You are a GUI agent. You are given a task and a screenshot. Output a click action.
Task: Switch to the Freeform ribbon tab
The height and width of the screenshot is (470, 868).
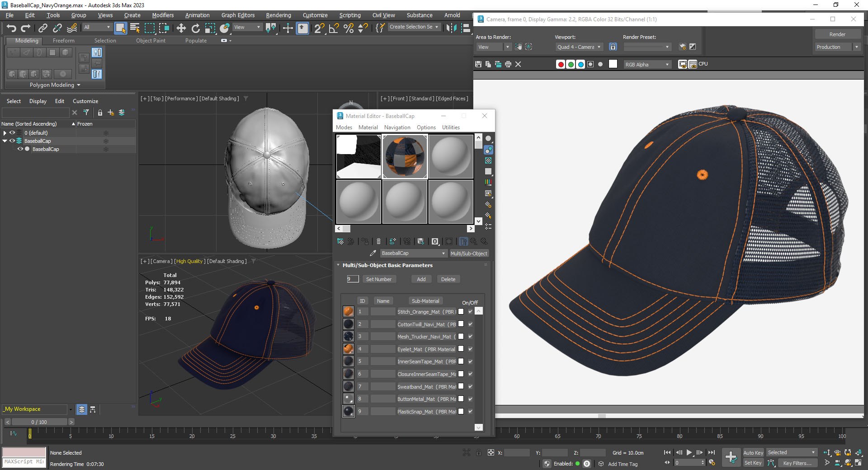click(x=63, y=41)
